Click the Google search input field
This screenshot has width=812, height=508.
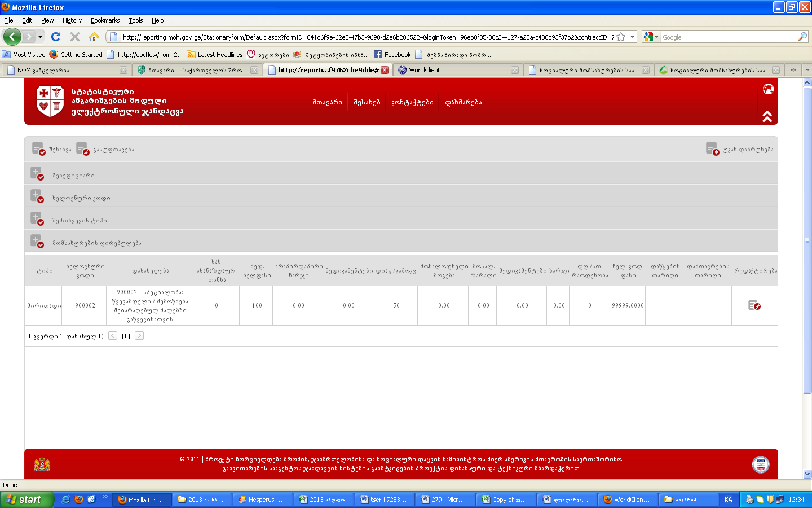coord(727,37)
